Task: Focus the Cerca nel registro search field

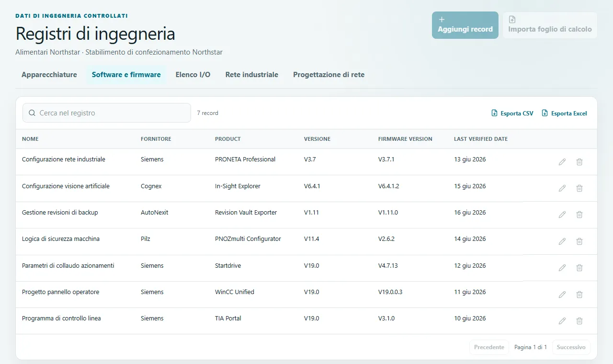Action: (x=107, y=113)
